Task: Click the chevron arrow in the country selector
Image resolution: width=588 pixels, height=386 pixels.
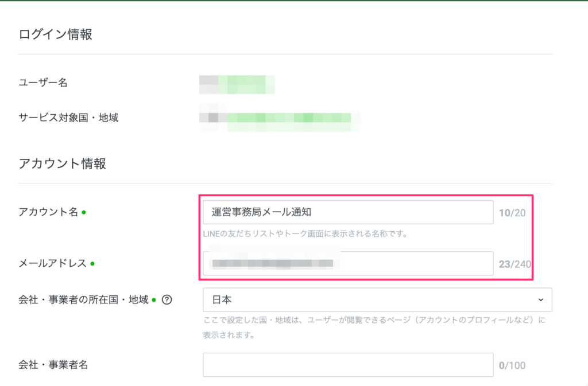Action: click(x=540, y=299)
